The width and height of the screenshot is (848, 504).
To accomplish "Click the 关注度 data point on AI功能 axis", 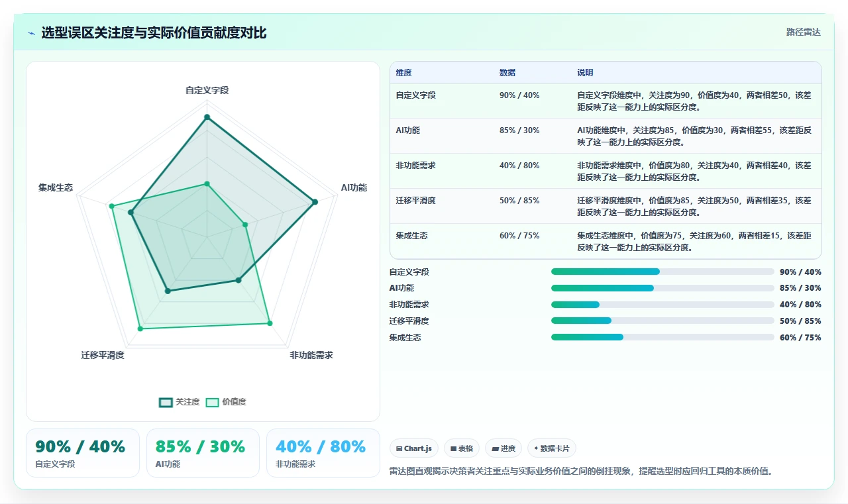I will 315,202.
